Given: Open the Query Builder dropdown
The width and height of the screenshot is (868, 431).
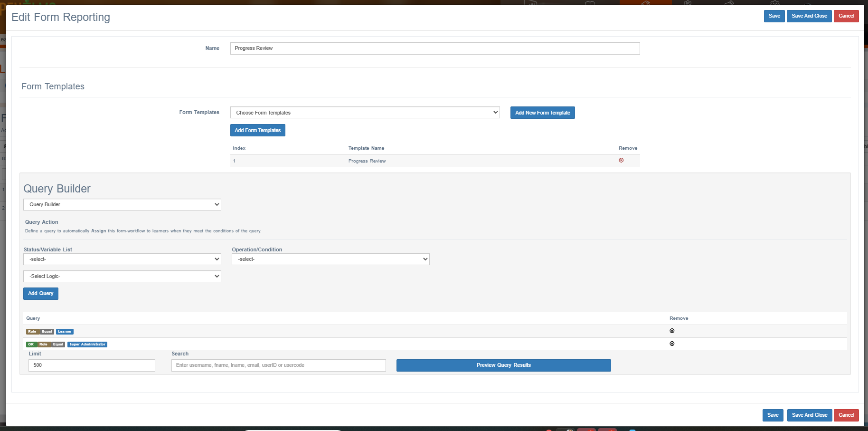Looking at the screenshot, I should [122, 204].
